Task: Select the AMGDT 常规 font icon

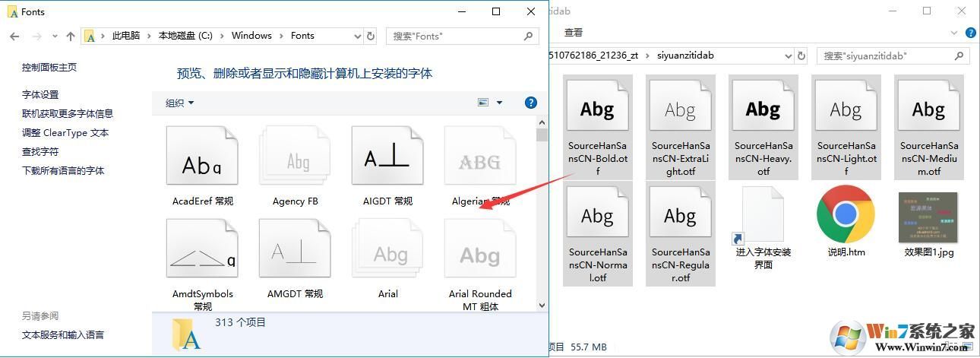Action: tap(295, 249)
